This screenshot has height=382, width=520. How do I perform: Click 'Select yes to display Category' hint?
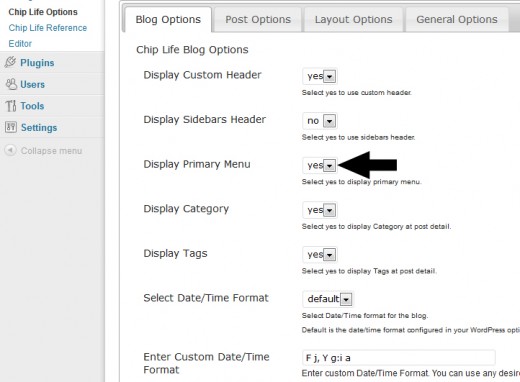(x=376, y=227)
